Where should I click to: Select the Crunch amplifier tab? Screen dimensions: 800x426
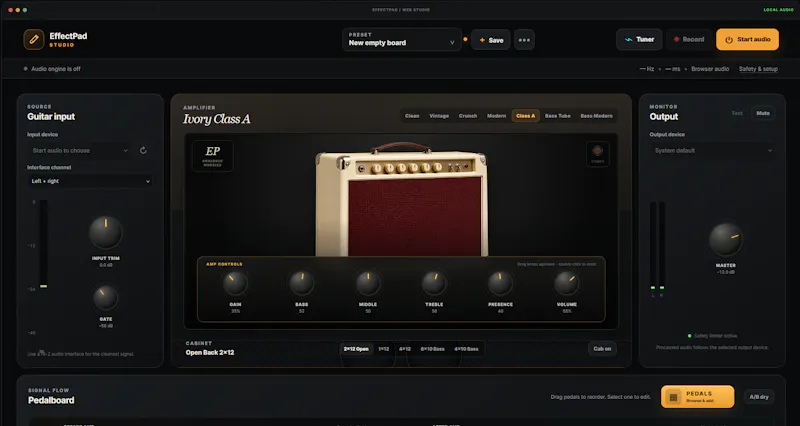(x=468, y=116)
